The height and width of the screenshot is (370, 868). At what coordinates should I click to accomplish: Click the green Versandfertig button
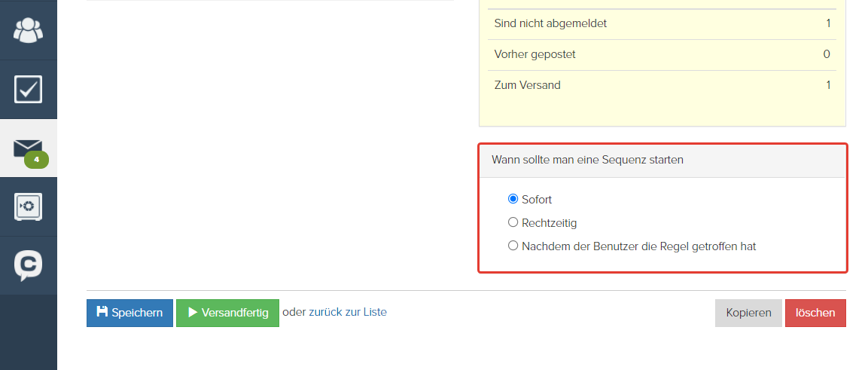[x=227, y=313]
